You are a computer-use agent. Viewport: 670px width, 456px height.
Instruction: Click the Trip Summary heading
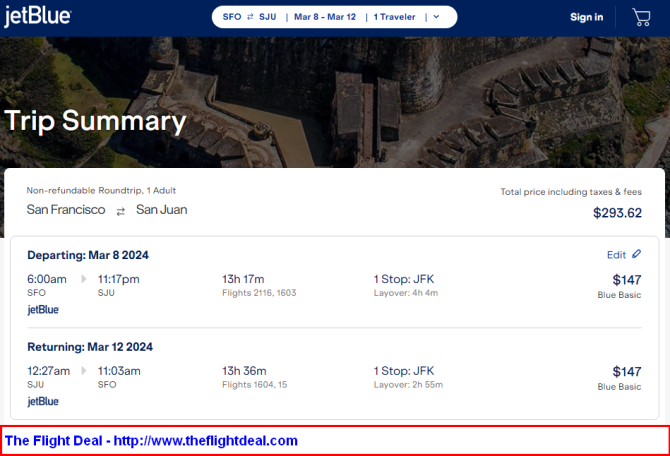click(95, 121)
